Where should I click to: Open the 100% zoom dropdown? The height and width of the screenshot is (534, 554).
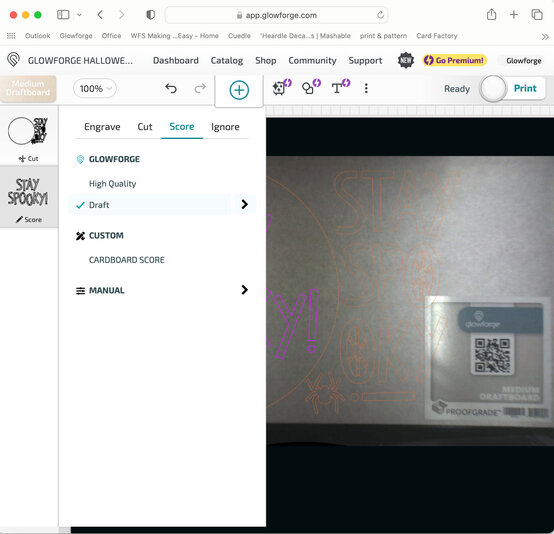click(95, 88)
